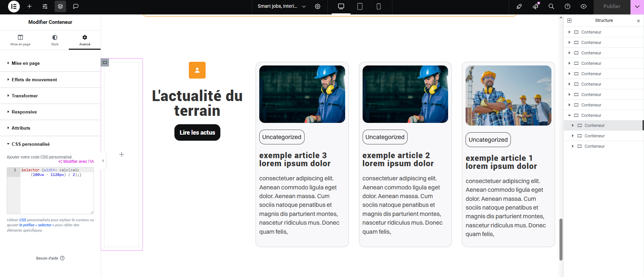This screenshot has height=277, width=644.
Task: Click Besoin d'aide help icon
Action: click(62, 258)
